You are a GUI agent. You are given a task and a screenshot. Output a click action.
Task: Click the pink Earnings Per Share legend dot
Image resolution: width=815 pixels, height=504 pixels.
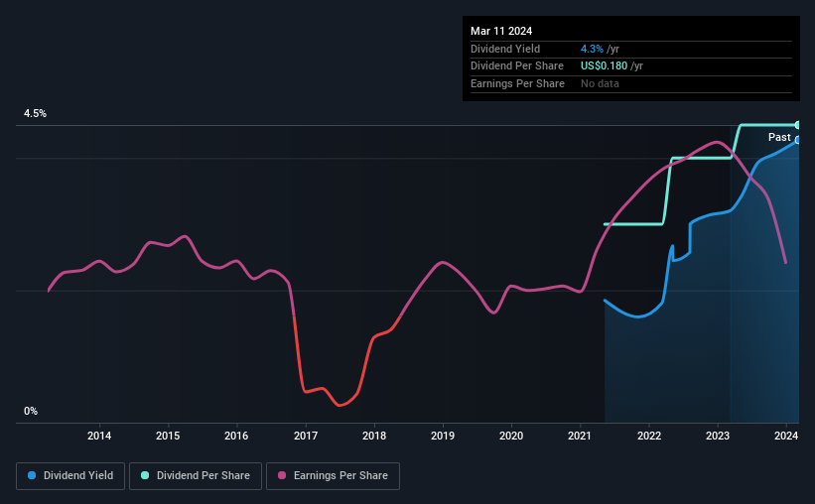282,475
